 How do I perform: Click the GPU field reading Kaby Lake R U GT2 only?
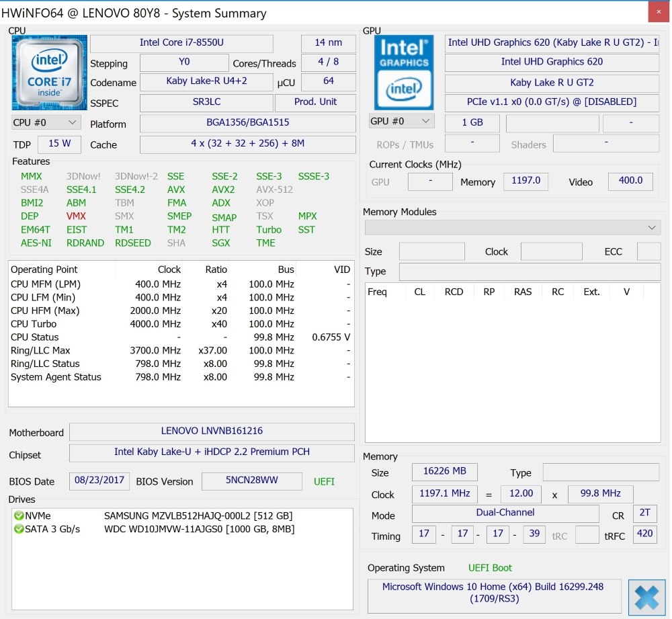pos(552,83)
